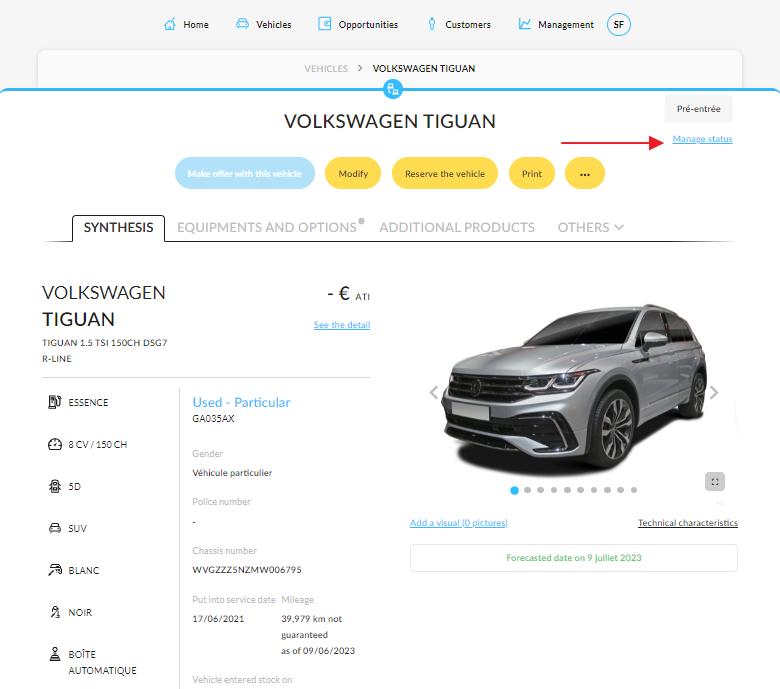Show previous car photo
This screenshot has width=780, height=689.
[x=434, y=393]
